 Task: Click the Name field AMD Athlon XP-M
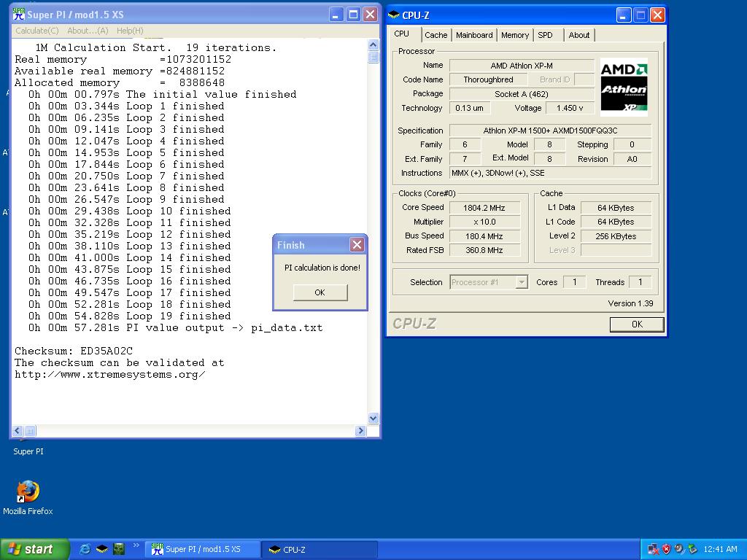pyautogui.click(x=522, y=66)
